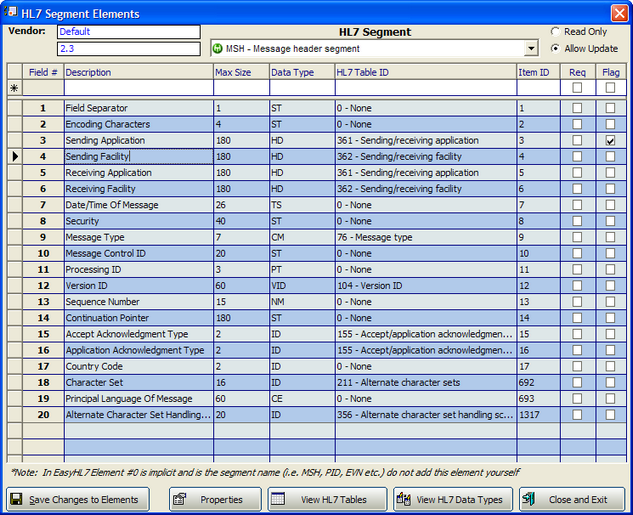Click Principal Language Of Message cell
633x515 pixels.
click(x=139, y=398)
